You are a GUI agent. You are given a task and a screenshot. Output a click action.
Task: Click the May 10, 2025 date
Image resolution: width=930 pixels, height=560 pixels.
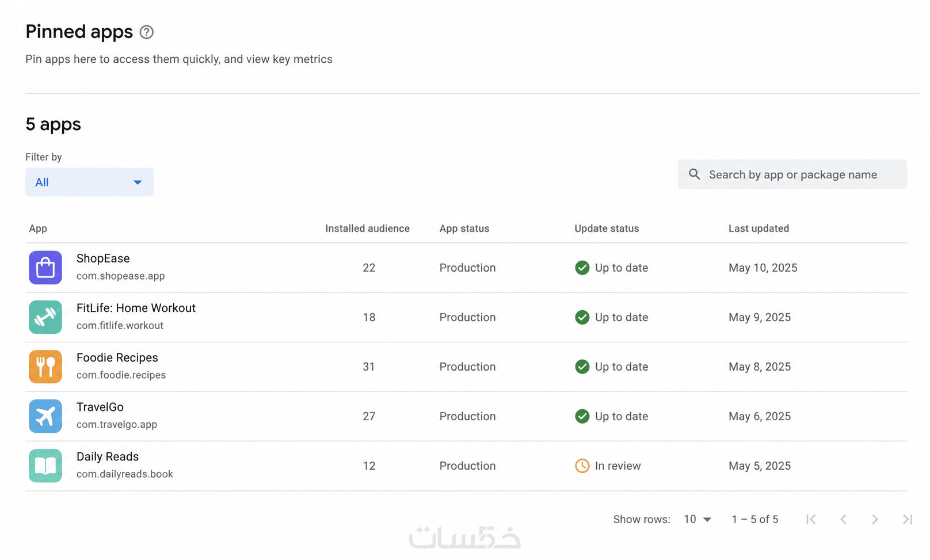coord(763,268)
